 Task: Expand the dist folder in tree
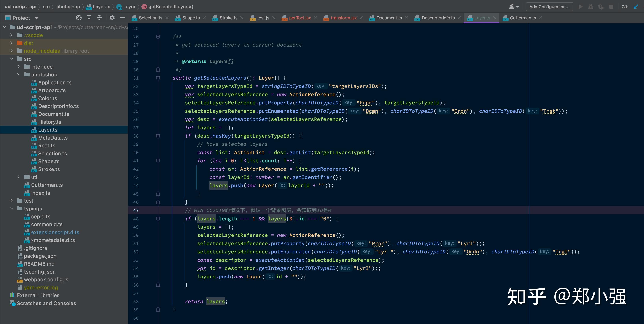pyautogui.click(x=11, y=43)
